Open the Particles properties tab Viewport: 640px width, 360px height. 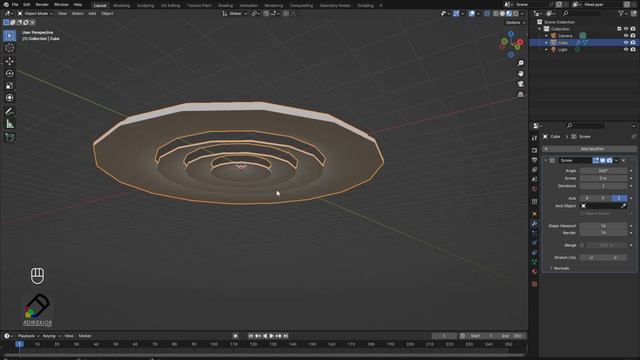(x=534, y=233)
